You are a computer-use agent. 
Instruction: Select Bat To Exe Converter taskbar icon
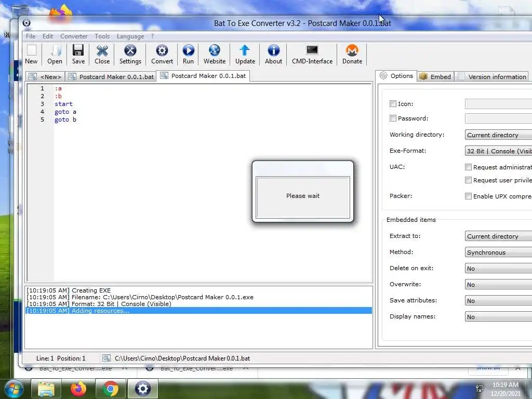(143, 389)
